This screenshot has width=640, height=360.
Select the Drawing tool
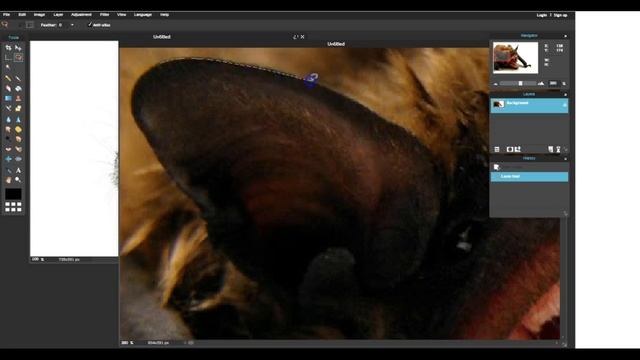pyautogui.click(x=18, y=108)
